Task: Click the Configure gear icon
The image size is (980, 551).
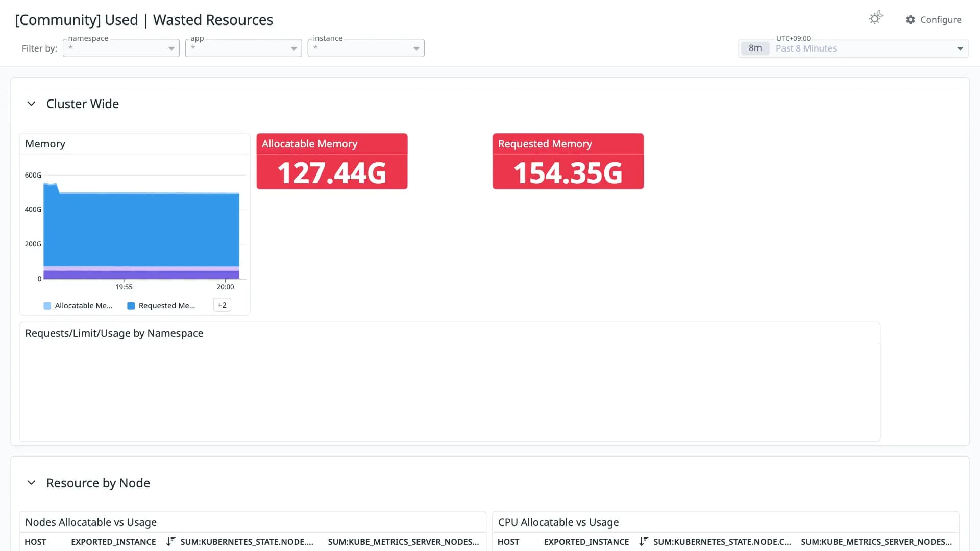Action: [x=911, y=20]
